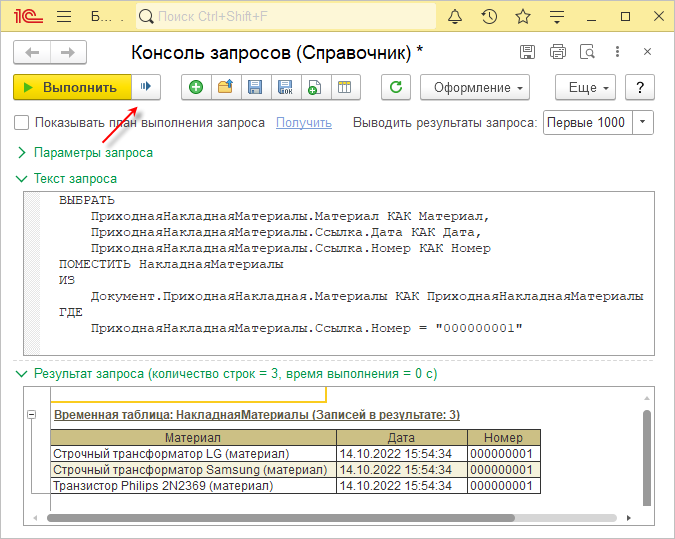
Task: Click the open from file folder icon
Action: [x=225, y=87]
